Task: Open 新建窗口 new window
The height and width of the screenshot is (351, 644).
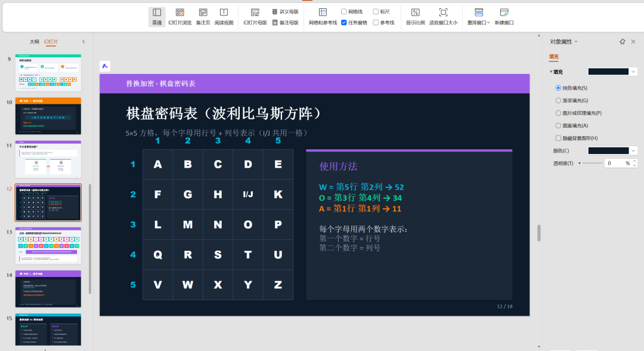Action: pos(504,17)
